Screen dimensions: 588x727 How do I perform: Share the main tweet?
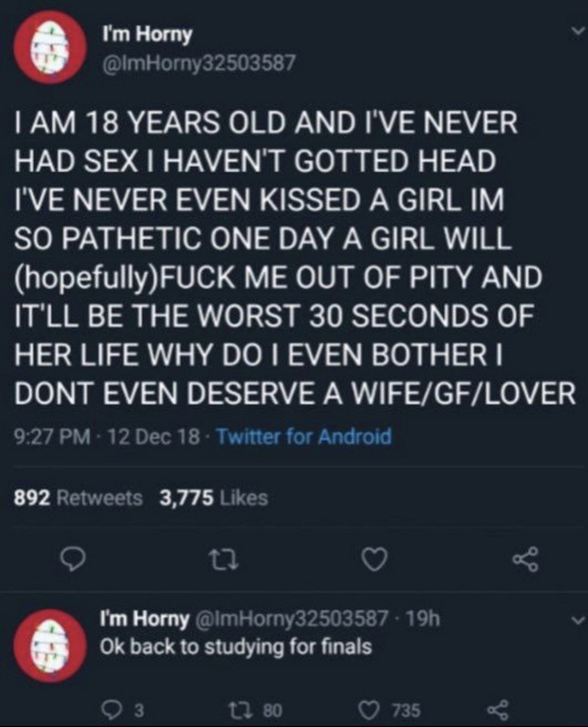pyautogui.click(x=525, y=559)
